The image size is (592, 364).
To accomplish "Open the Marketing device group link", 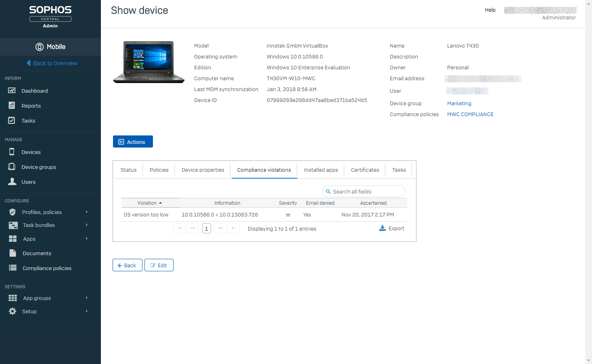I will coord(459,103).
